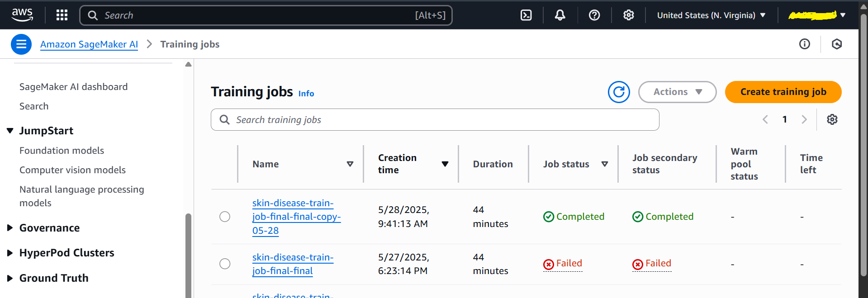The height and width of the screenshot is (298, 868).
Task: Open the Info link next to Training jobs
Action: pos(306,94)
